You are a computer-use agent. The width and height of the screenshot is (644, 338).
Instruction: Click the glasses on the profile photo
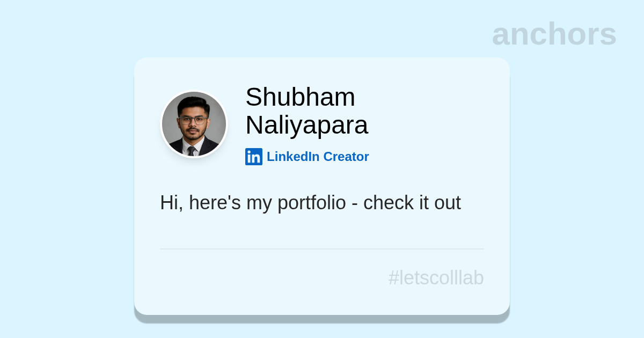[x=193, y=120]
